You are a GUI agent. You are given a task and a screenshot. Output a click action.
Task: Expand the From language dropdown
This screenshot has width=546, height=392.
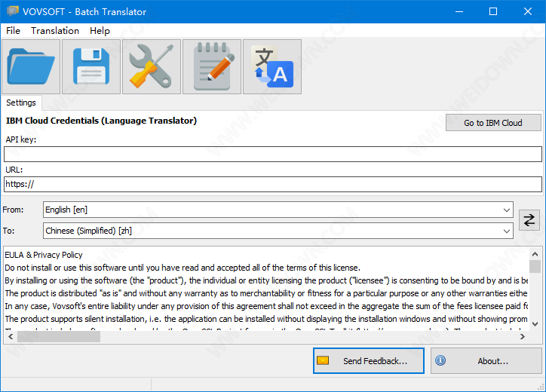tap(506, 210)
